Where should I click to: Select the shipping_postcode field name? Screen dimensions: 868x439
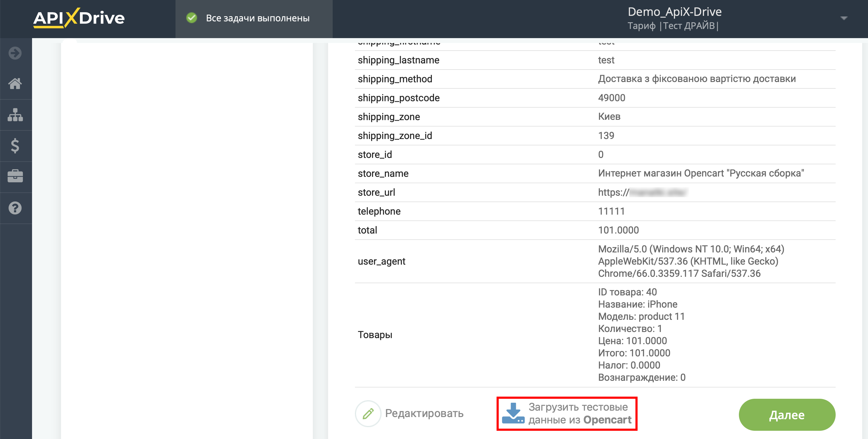[399, 98]
